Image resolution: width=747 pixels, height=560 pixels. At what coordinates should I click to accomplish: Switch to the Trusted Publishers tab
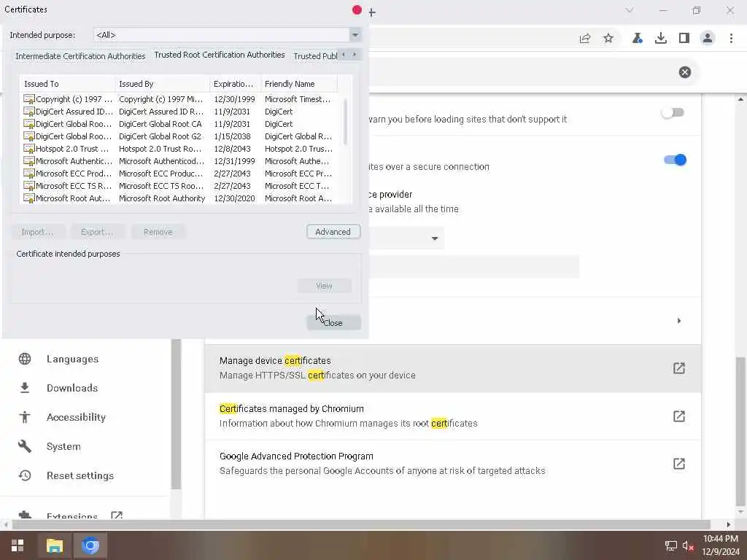point(315,56)
